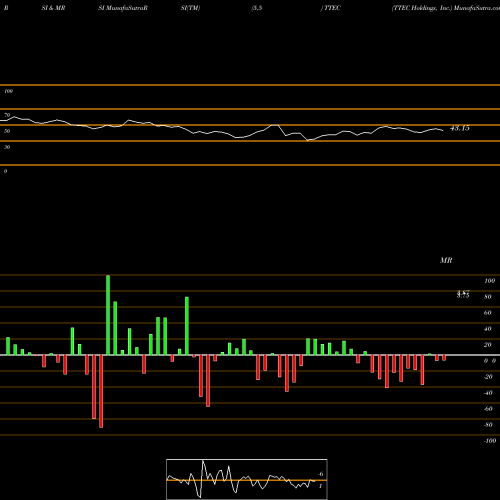Click the MR panel title label
500x500 pixels.
(446, 260)
